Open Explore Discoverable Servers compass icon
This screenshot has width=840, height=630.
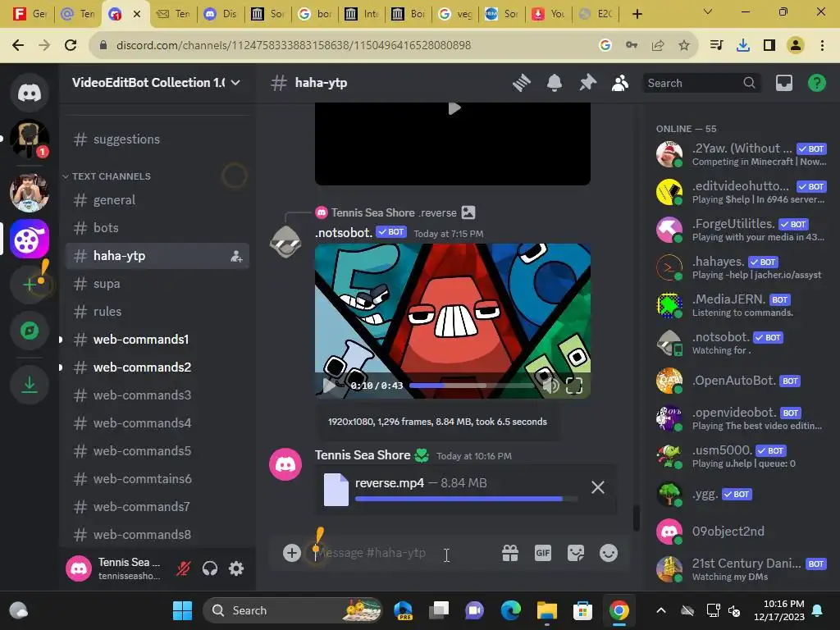coord(30,331)
